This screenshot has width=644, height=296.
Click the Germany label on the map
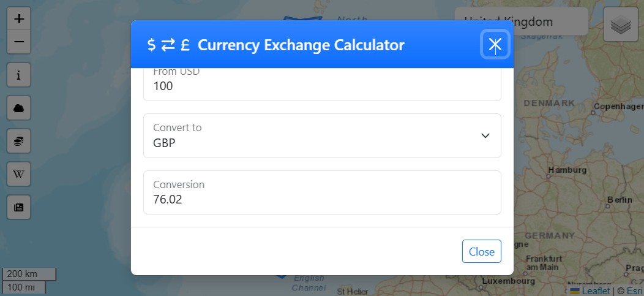549,236
